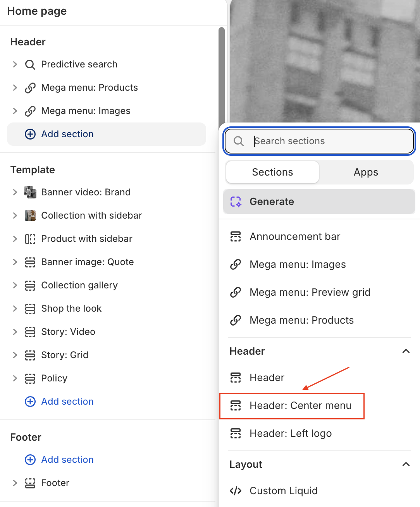Select Header: Center menu from the list
The height and width of the screenshot is (507, 420).
[301, 405]
